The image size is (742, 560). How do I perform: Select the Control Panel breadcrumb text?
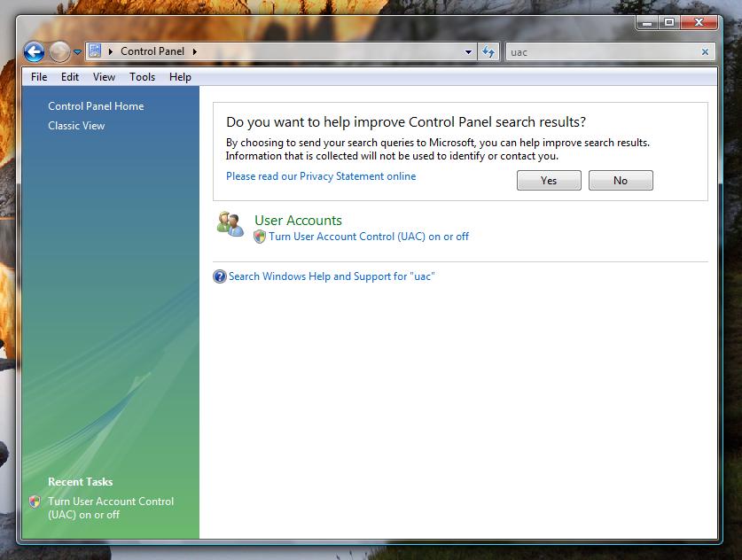point(152,51)
